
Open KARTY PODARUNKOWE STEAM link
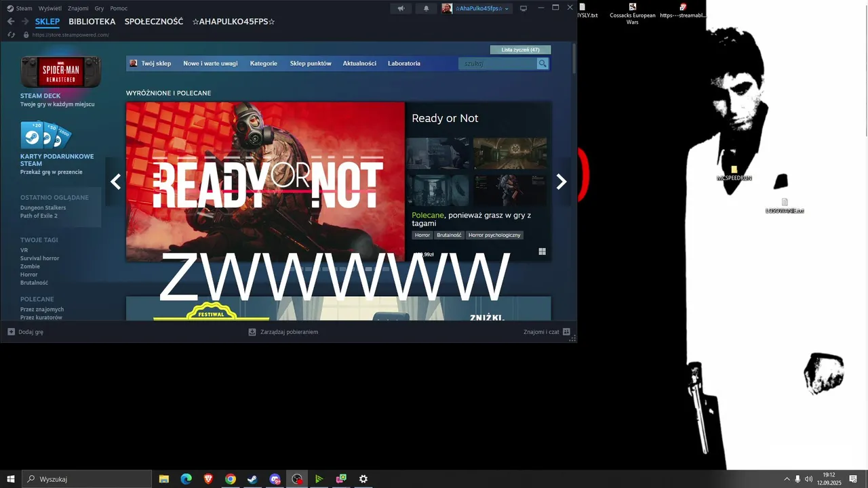tap(57, 160)
